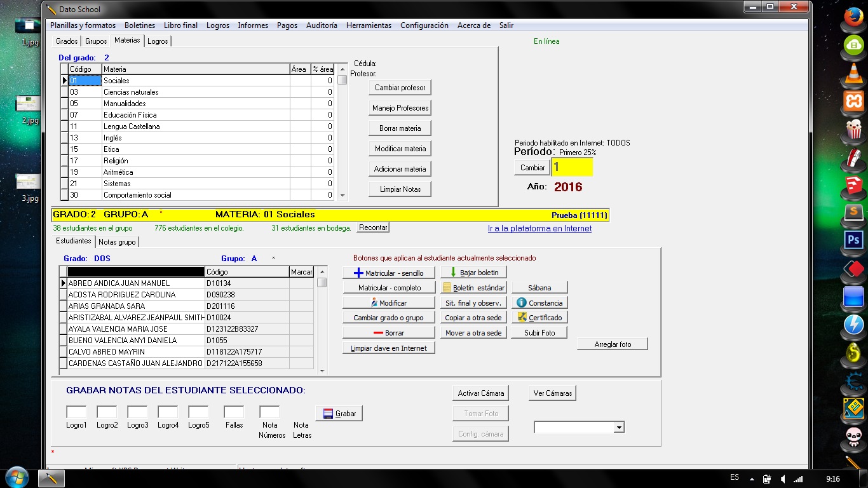Open the camera selection dropdown

click(x=618, y=428)
